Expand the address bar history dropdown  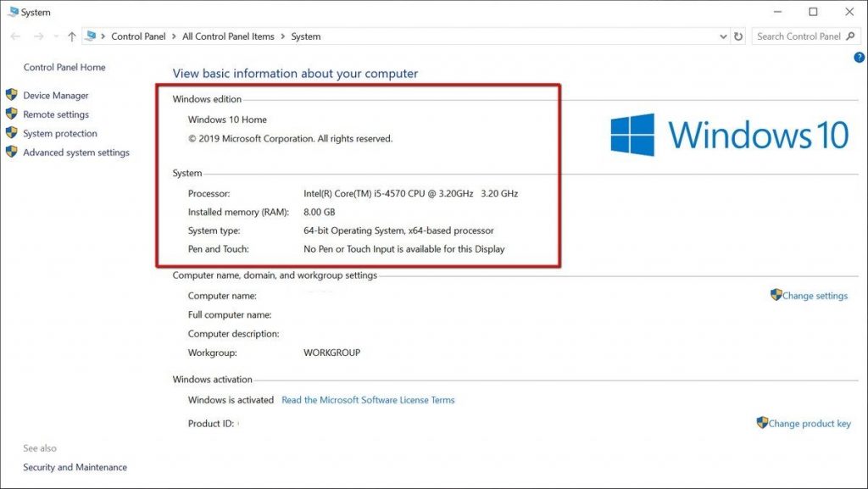pos(722,36)
